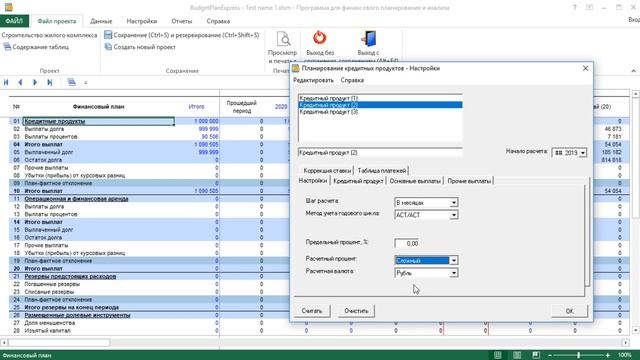Switch to the Справка ribbon tab
640x360 pixels.
coord(218,21)
